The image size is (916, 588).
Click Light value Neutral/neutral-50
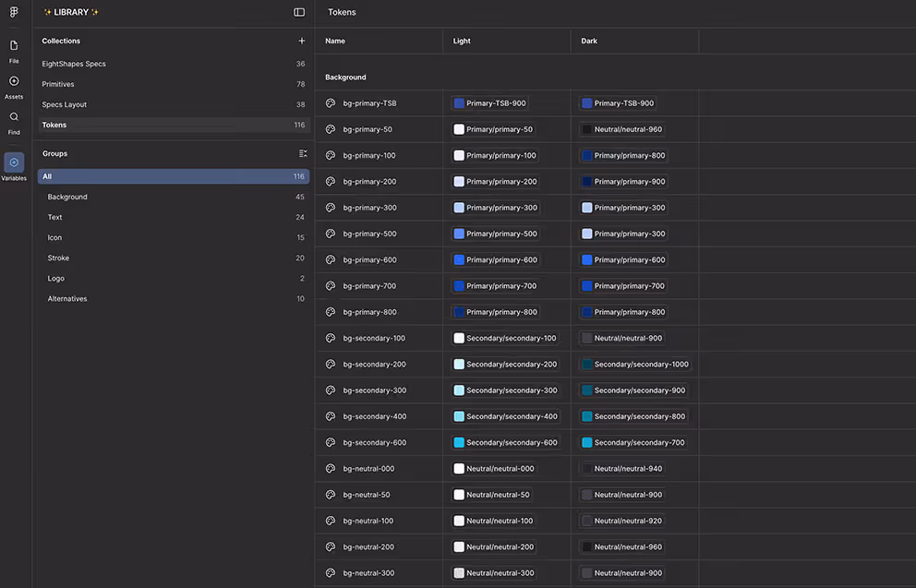click(x=492, y=495)
